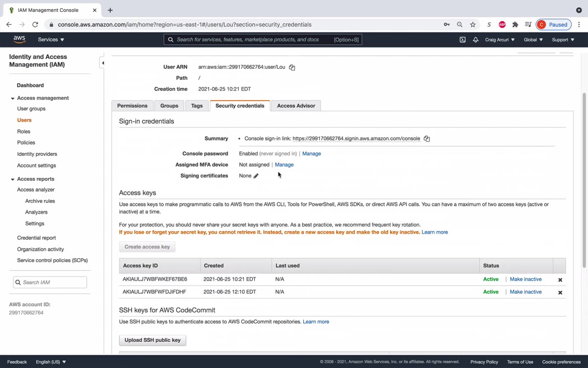Open the Global region dropdown
The height and width of the screenshot is (368, 588).
[533, 39]
